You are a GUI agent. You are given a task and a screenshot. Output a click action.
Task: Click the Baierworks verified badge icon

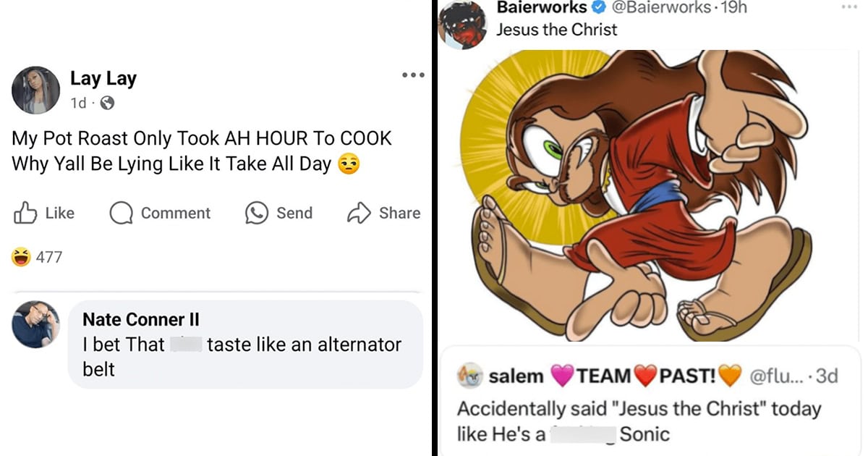pos(599,8)
